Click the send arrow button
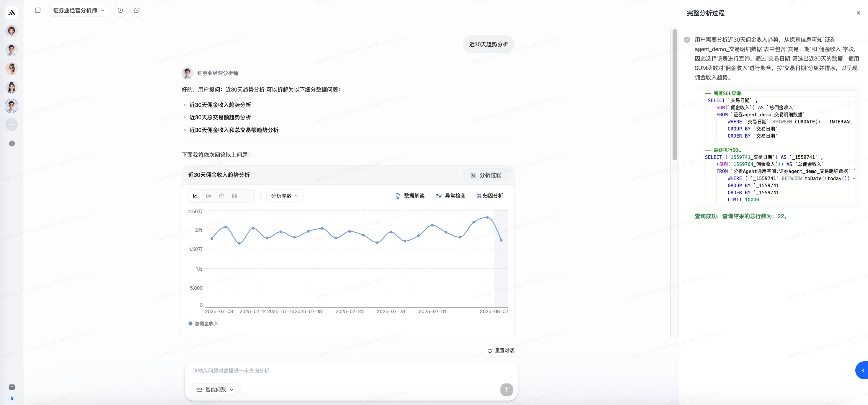The height and width of the screenshot is (405, 868). pos(506,389)
